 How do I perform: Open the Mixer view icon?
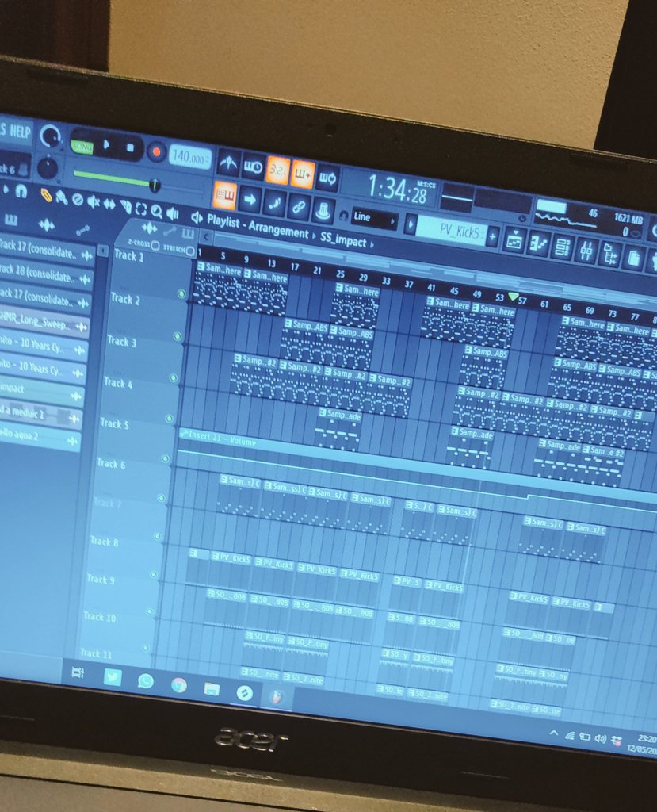pyautogui.click(x=586, y=251)
